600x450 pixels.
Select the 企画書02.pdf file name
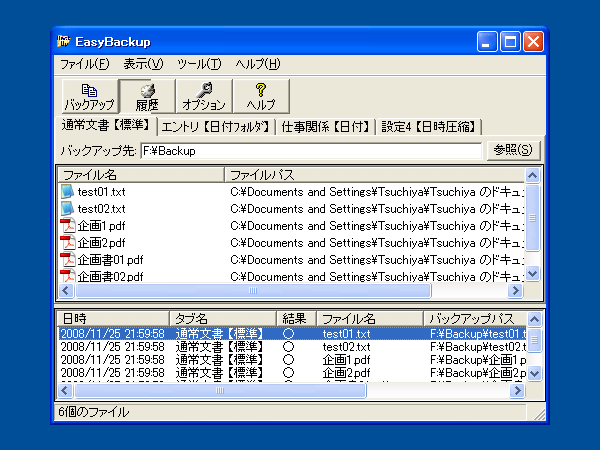(110, 276)
